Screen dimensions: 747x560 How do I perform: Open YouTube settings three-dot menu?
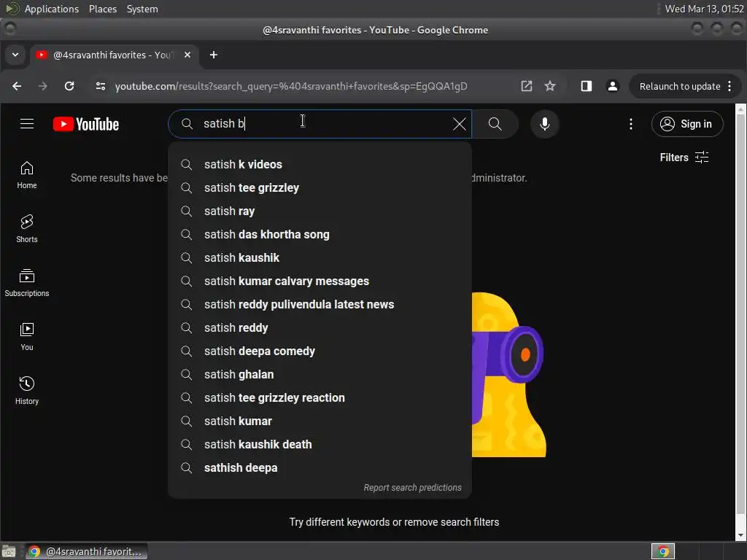[x=631, y=124]
